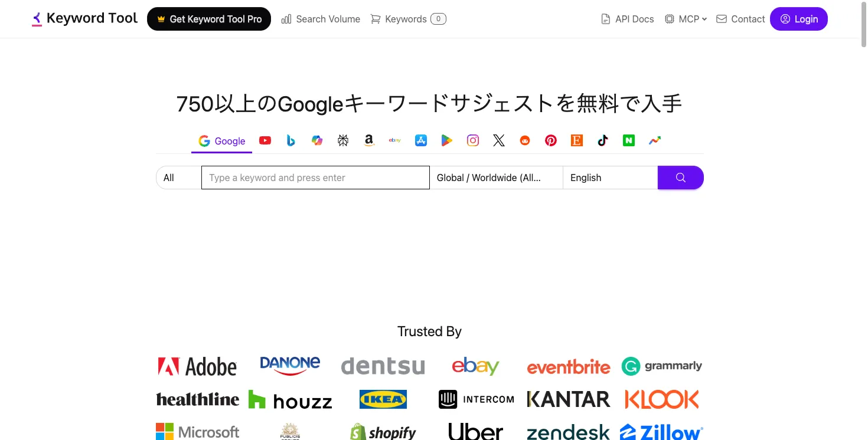Select the Instagram platform icon
868x440 pixels.
(x=473, y=140)
